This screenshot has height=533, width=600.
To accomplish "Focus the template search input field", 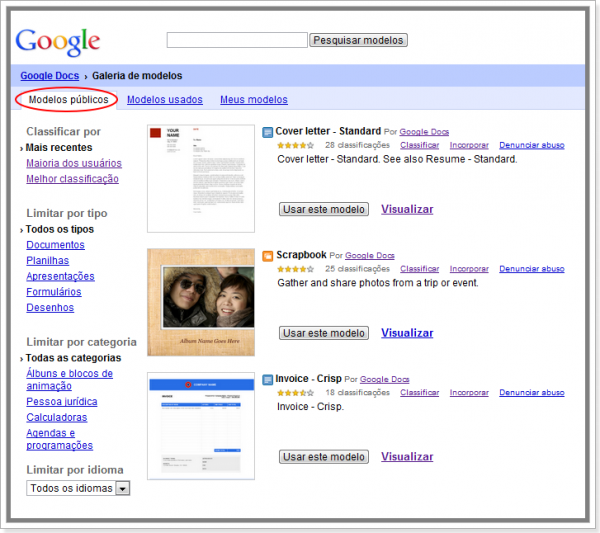I will point(237,40).
